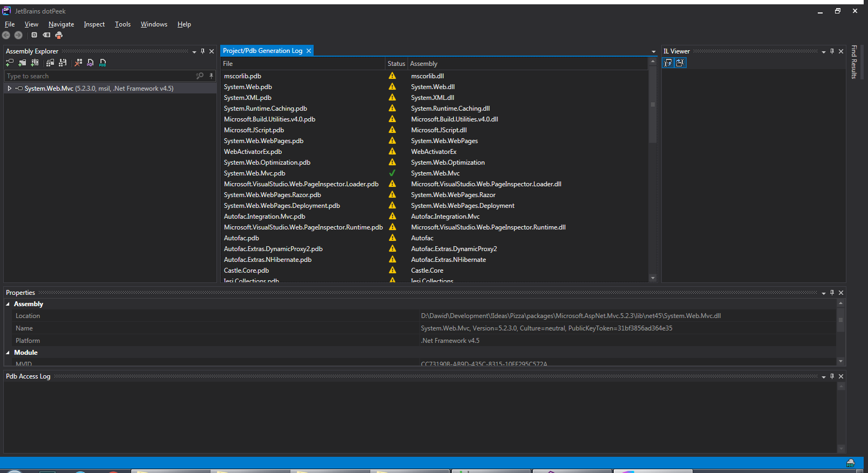Open the Navigate menu
The height and width of the screenshot is (473, 868).
coord(61,24)
